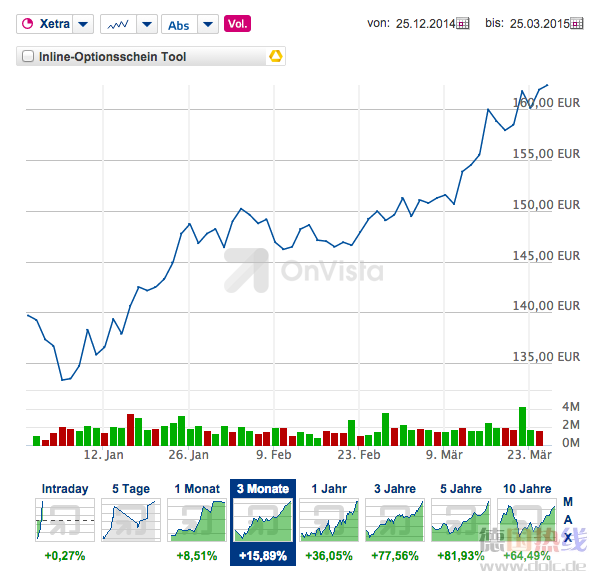Click the +8,51% one month value
The image size is (594, 578).
tap(197, 556)
